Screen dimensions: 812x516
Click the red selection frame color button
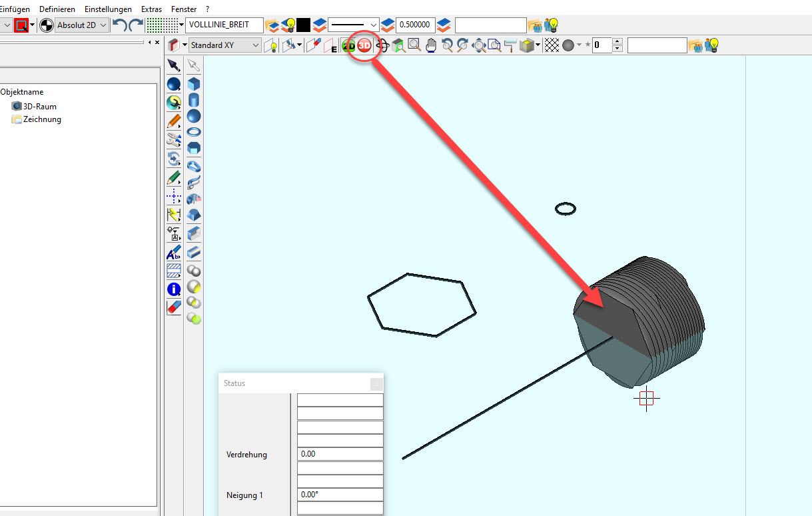(21, 25)
